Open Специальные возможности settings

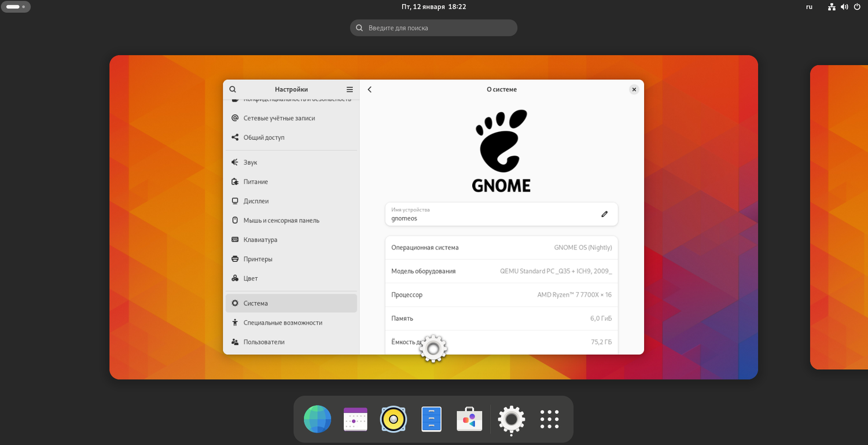[x=291, y=323]
